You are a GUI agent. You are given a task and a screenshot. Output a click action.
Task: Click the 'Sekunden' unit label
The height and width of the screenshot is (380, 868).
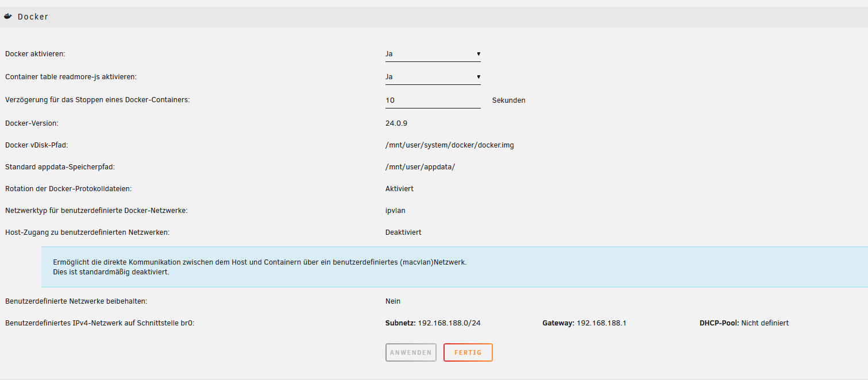coord(509,100)
